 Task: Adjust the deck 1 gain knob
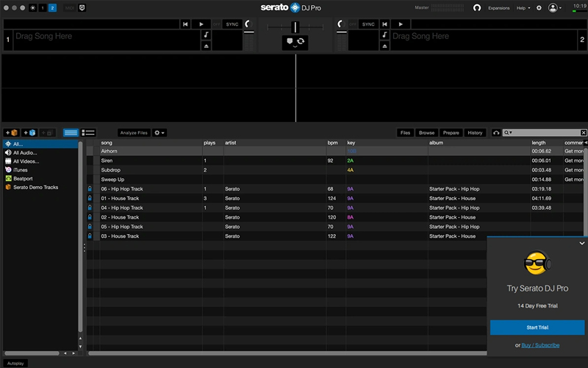coord(248,24)
